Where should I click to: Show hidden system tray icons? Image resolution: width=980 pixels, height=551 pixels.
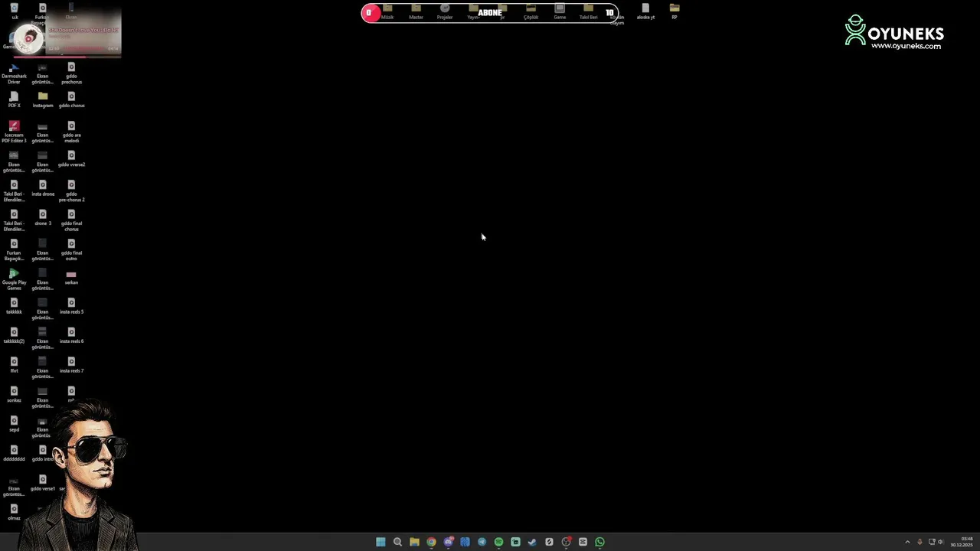click(x=907, y=542)
